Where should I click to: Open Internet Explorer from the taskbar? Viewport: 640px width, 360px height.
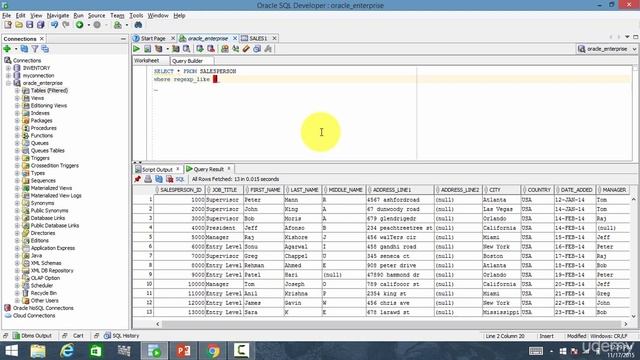click(x=67, y=351)
